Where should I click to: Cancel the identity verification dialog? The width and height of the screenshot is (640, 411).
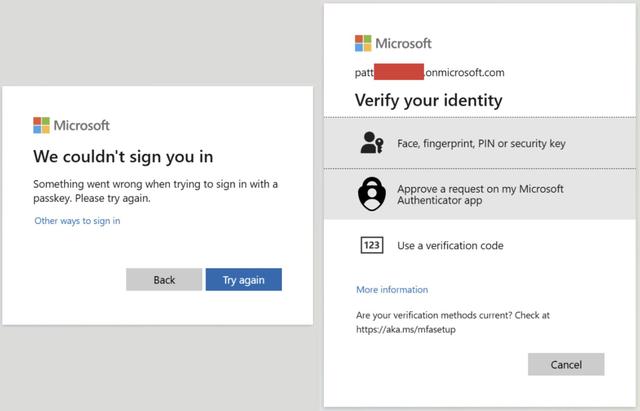click(566, 364)
